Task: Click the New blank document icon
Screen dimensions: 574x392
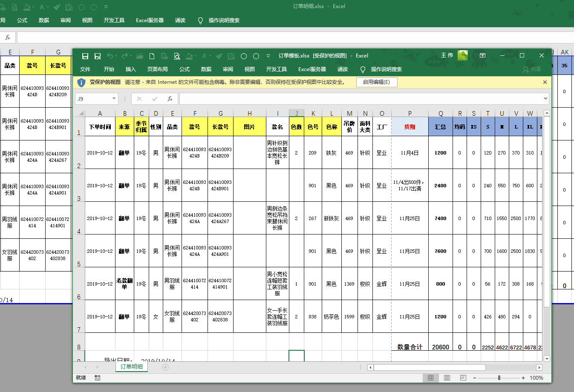Action: [152, 56]
